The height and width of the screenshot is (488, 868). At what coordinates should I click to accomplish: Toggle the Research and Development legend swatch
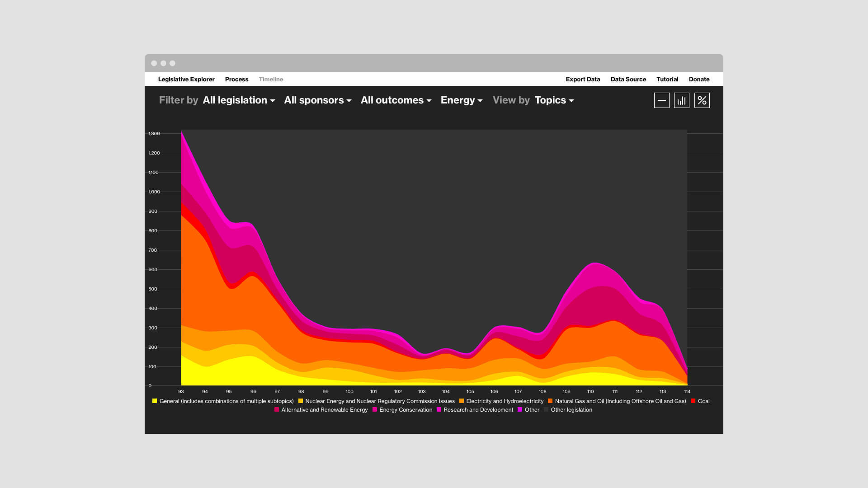tap(439, 410)
